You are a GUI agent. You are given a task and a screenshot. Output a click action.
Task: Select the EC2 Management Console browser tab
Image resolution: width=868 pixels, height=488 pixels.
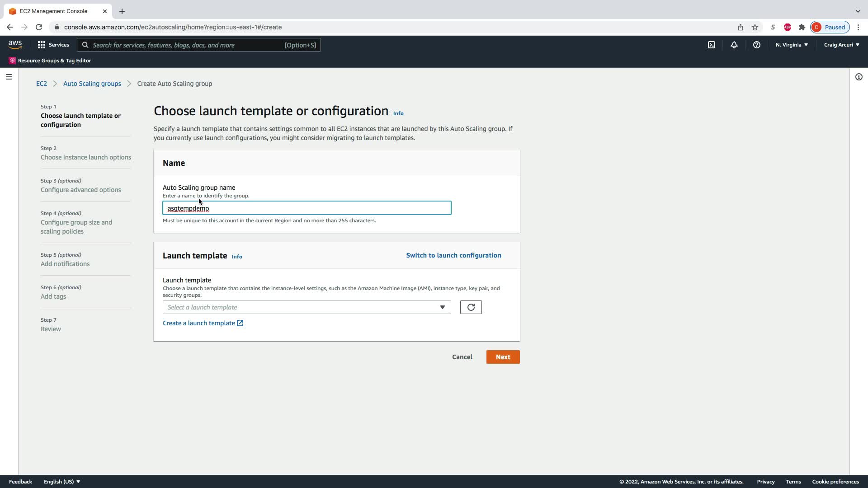(x=53, y=11)
